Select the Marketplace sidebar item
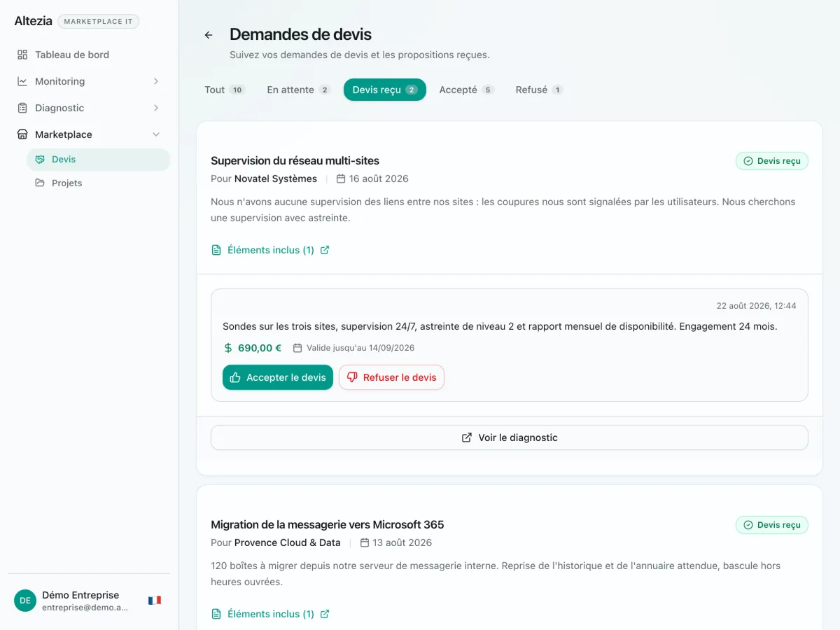Viewport: 840px width, 630px height. pos(89,134)
